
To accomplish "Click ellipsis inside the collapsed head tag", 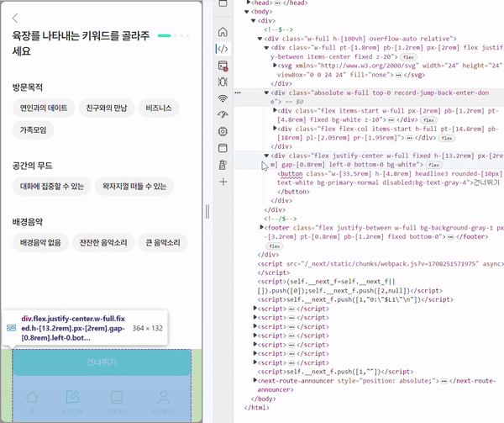I will [x=277, y=3].
